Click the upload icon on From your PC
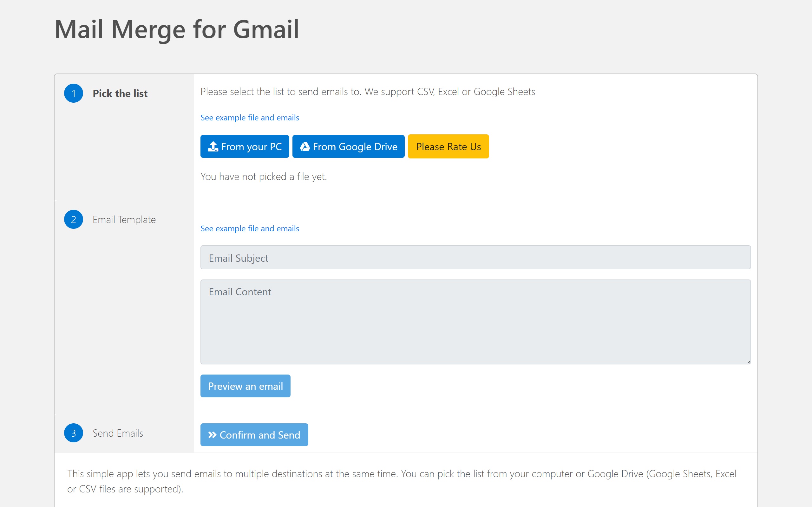The width and height of the screenshot is (812, 507). point(213,146)
